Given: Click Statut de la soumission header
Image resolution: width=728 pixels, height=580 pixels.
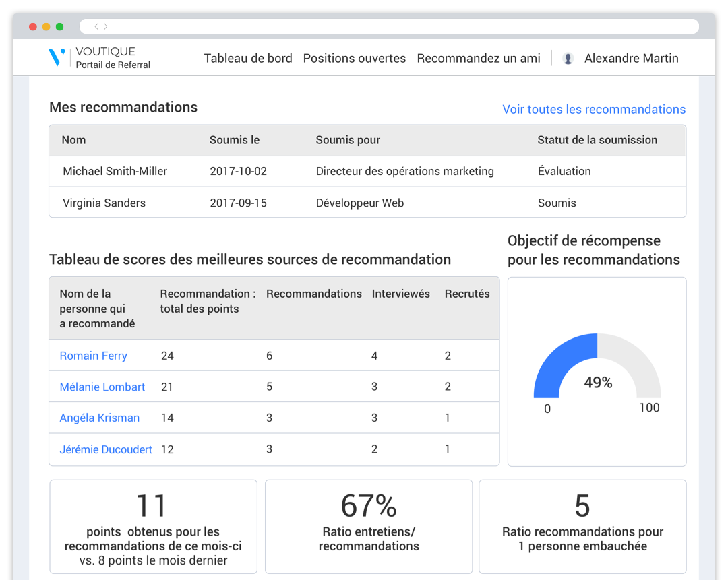Looking at the screenshot, I should click(597, 140).
